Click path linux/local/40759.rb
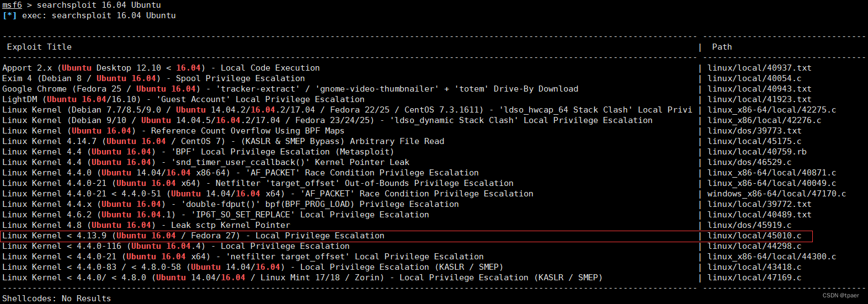 pos(757,152)
